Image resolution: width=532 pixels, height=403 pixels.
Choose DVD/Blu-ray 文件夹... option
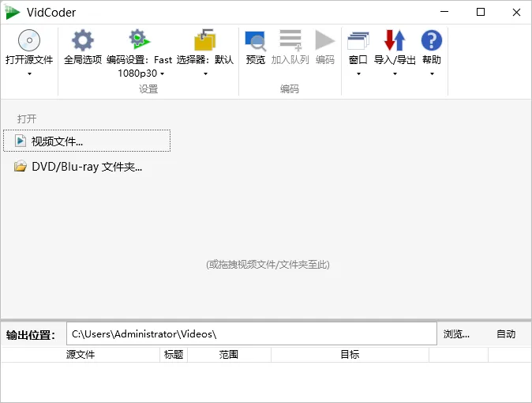coord(87,167)
